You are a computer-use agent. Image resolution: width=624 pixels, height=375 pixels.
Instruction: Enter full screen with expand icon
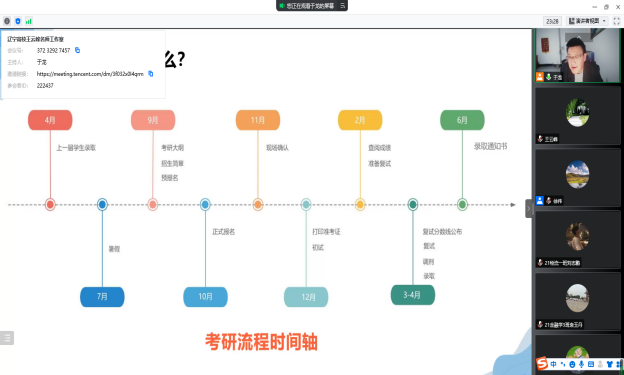point(616,21)
